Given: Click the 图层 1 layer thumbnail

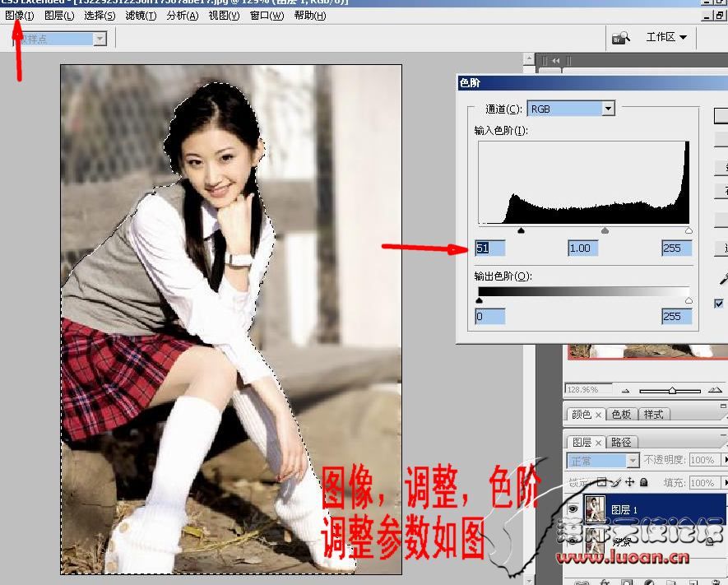Looking at the screenshot, I should (x=595, y=508).
